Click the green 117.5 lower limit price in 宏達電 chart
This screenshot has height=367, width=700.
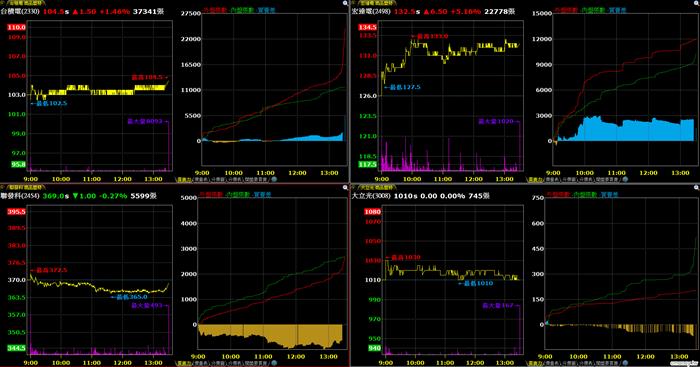pyautogui.click(x=367, y=164)
